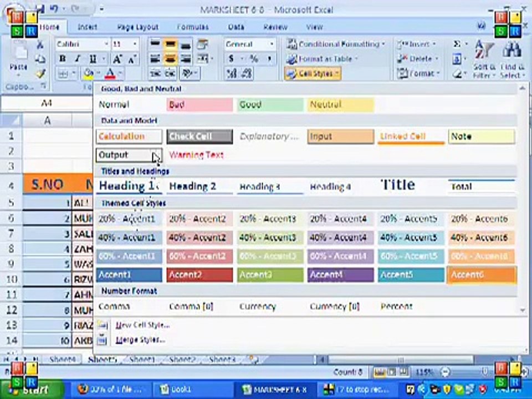Open the Delete cells dropdown
Screen dimensions: 532x399
coord(418,59)
